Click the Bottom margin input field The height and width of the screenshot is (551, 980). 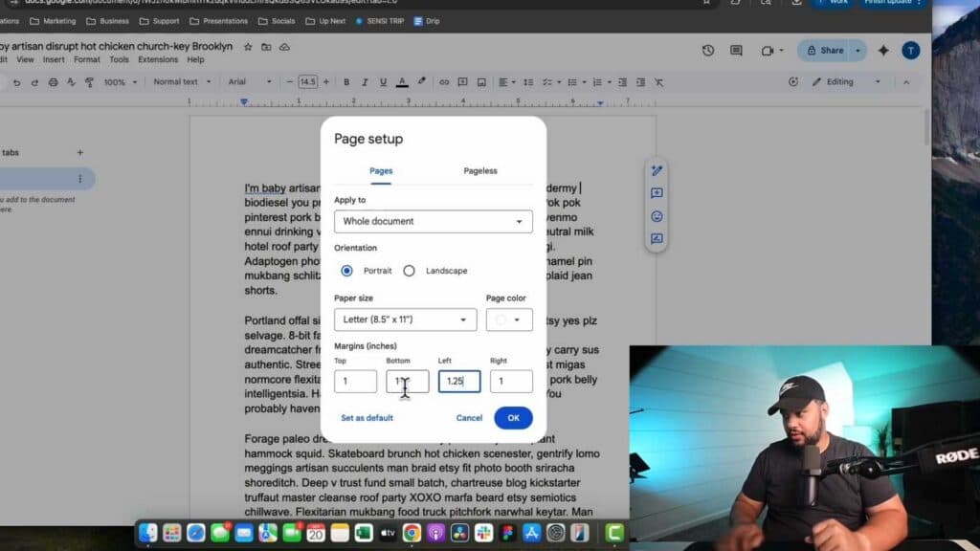[407, 381]
